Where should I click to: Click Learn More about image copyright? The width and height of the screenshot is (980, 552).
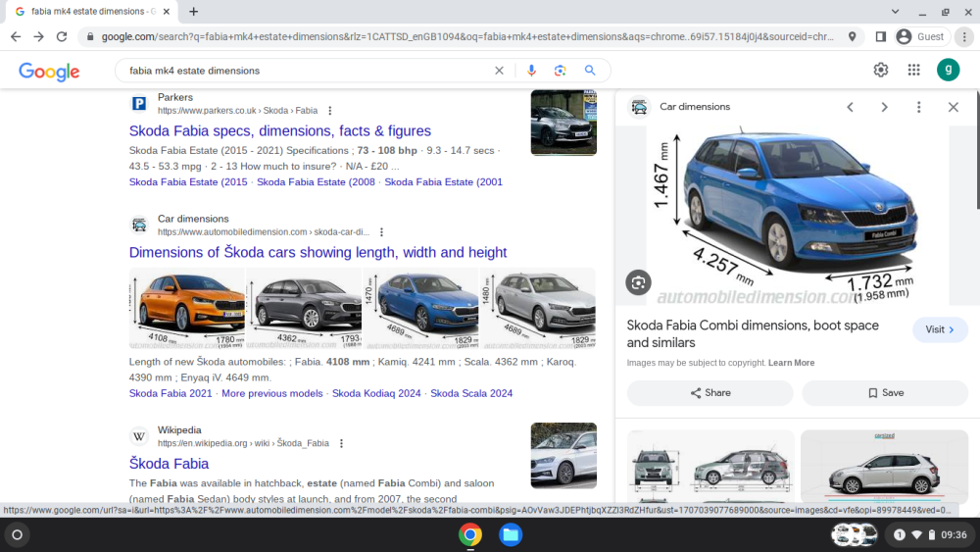coord(791,363)
